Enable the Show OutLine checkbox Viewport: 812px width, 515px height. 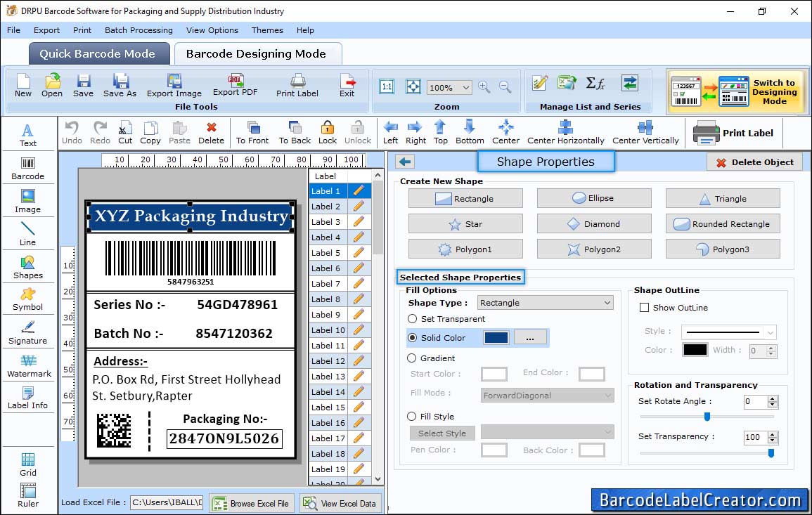(644, 308)
